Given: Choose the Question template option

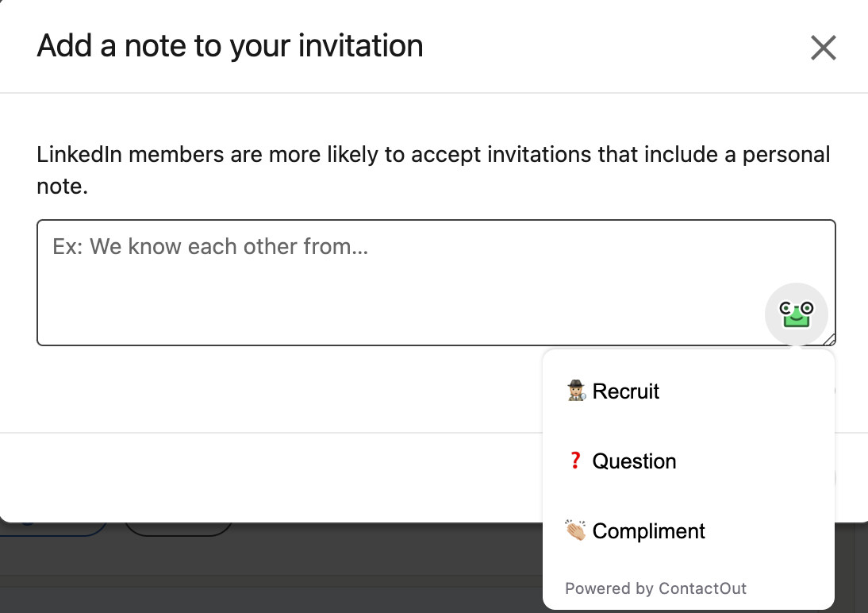Looking at the screenshot, I should click(634, 461).
